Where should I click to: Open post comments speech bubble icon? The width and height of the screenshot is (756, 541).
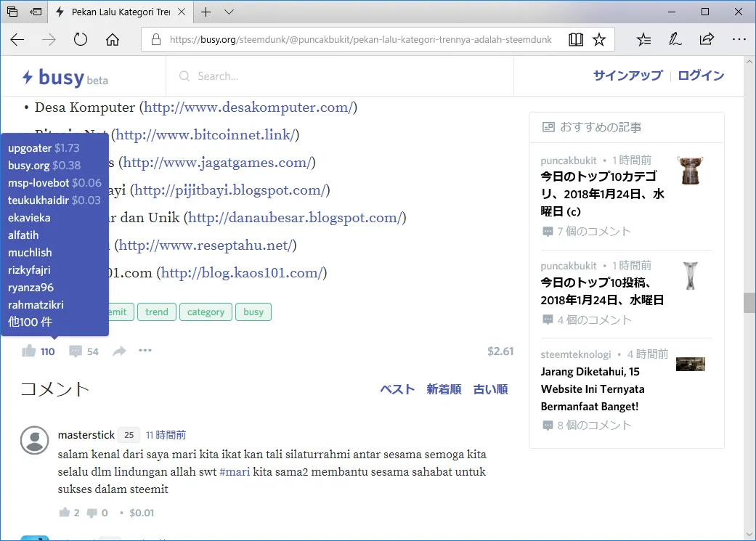pos(76,351)
